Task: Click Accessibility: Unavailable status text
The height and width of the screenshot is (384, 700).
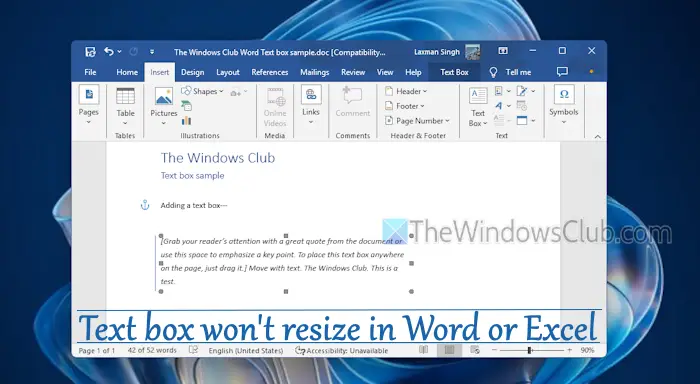Action: (x=347, y=351)
